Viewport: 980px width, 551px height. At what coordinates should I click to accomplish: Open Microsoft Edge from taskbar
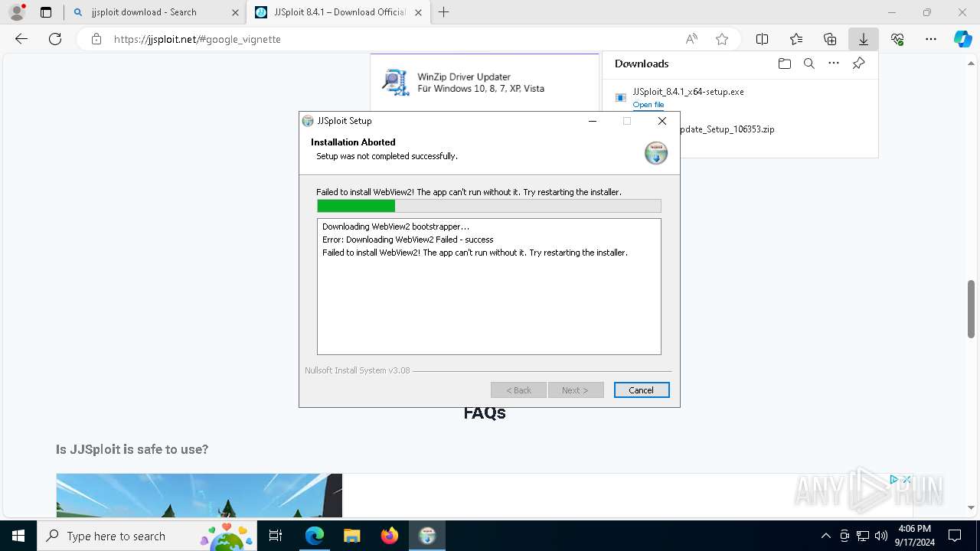(x=315, y=536)
